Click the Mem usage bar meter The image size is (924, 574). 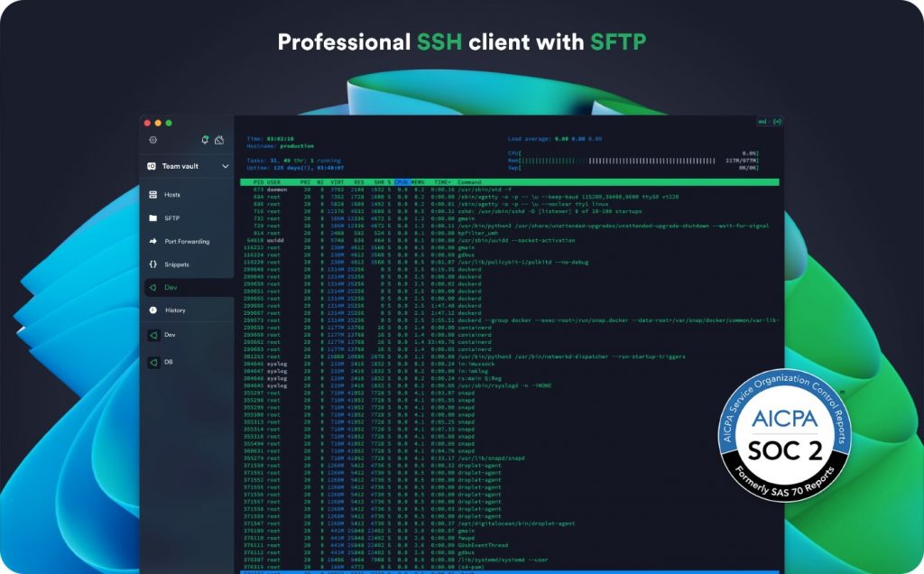(x=632, y=161)
